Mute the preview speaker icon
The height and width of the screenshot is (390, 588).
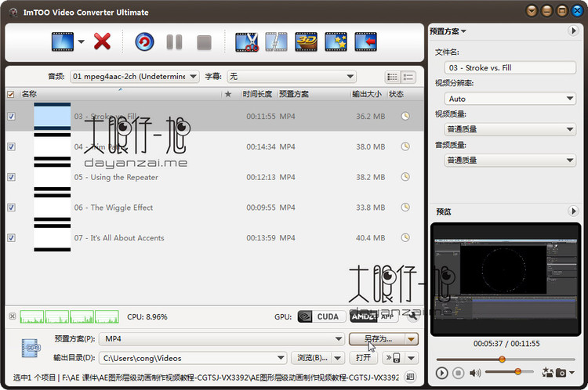pyautogui.click(x=475, y=373)
